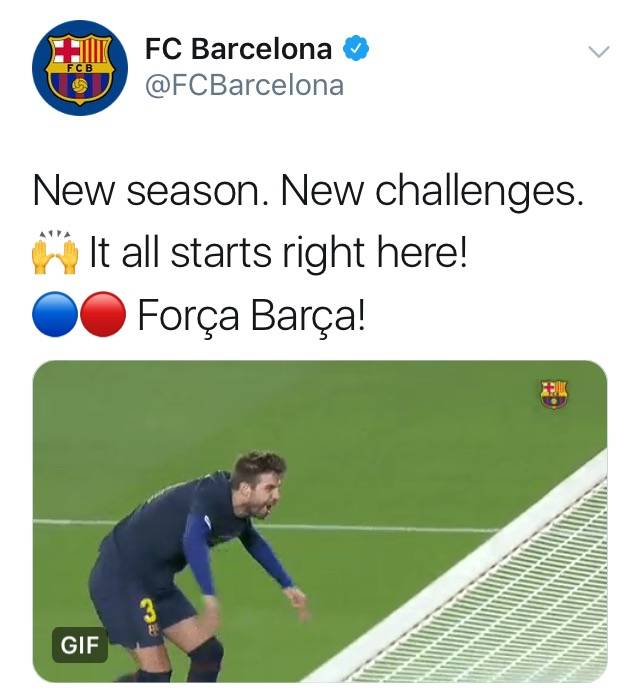Play the GIF of the crouching player
The width and height of the screenshot is (640, 698).
click(320, 521)
